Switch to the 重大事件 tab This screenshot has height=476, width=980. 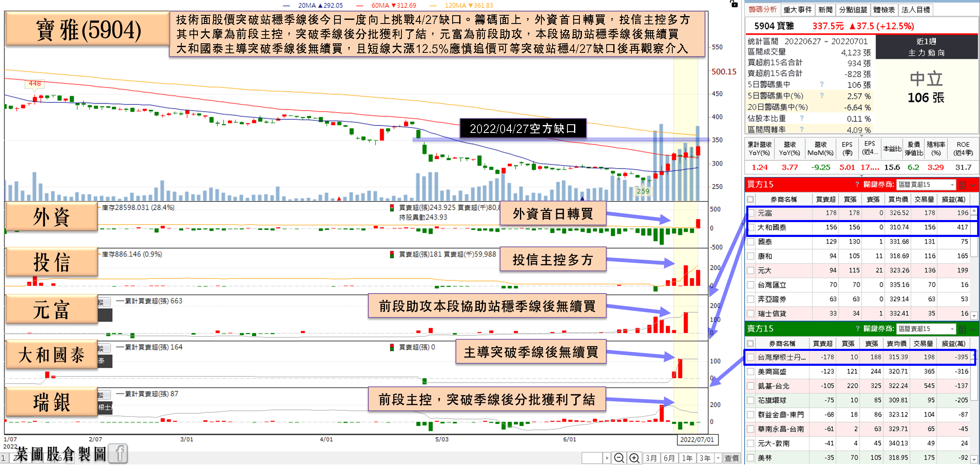(x=797, y=9)
